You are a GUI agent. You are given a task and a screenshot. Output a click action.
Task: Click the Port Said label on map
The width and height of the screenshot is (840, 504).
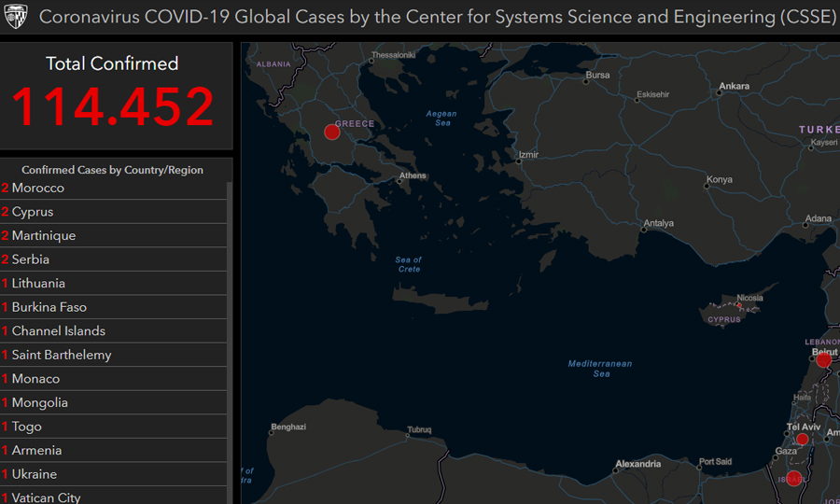tap(715, 462)
